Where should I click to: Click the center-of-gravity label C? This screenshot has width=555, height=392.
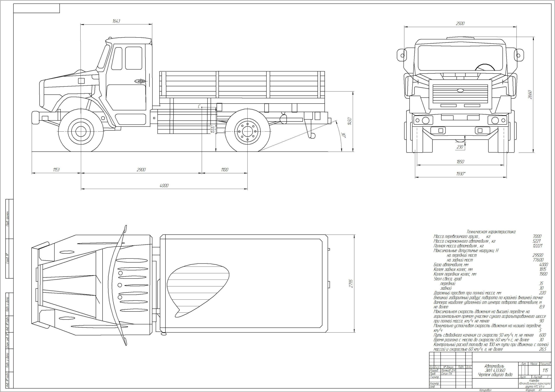pos(199,107)
